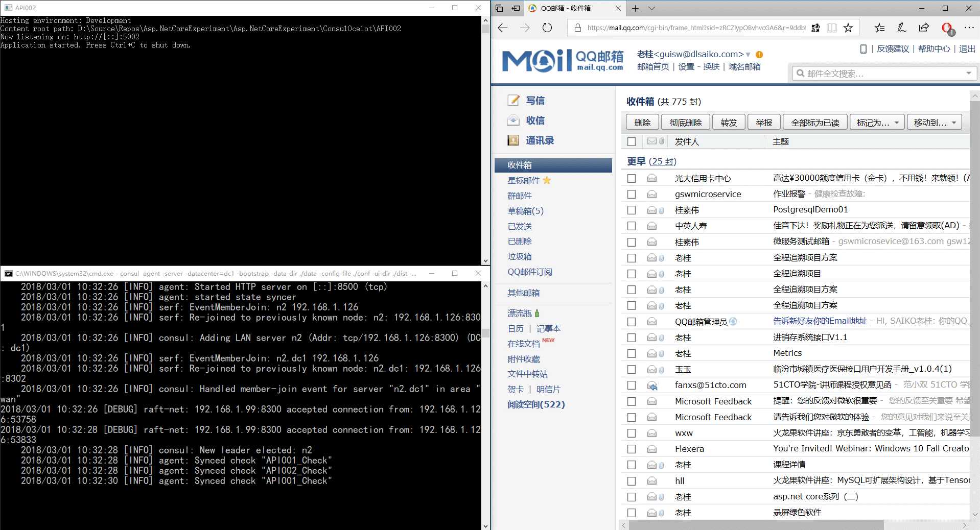Image resolution: width=980 pixels, height=530 pixels.
Task: Click the orange alert icon beside email address
Action: tap(759, 55)
